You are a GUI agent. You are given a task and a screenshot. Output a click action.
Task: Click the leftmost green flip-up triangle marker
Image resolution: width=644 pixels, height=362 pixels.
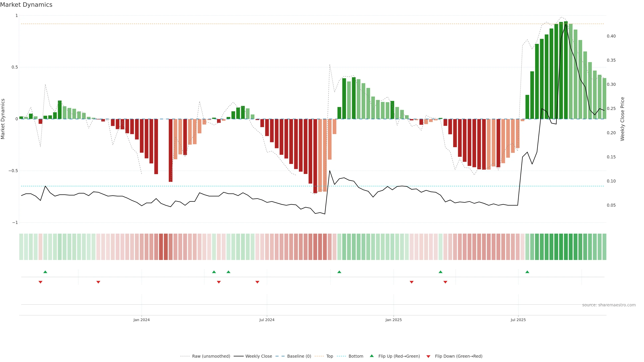pyautogui.click(x=45, y=272)
